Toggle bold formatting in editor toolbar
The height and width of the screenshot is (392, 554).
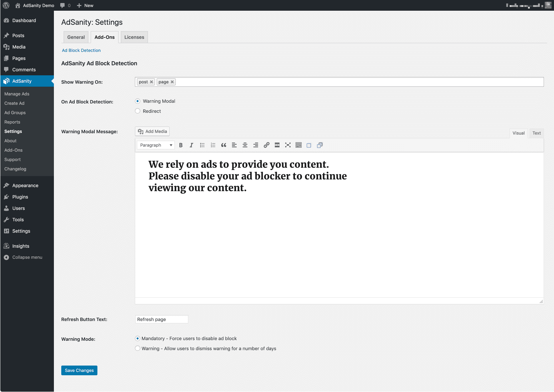(181, 145)
